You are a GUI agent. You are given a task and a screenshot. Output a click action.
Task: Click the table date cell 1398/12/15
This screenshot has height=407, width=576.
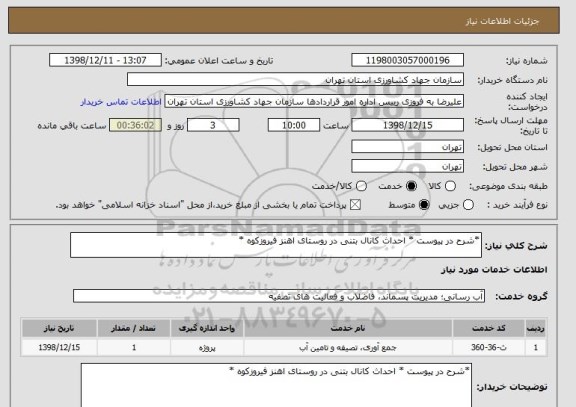click(59, 347)
